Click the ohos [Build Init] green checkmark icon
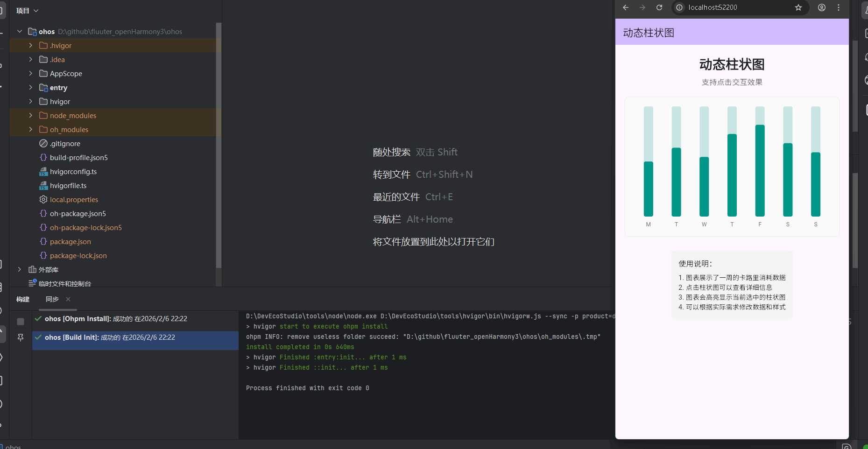The width and height of the screenshot is (868, 449). click(x=38, y=337)
